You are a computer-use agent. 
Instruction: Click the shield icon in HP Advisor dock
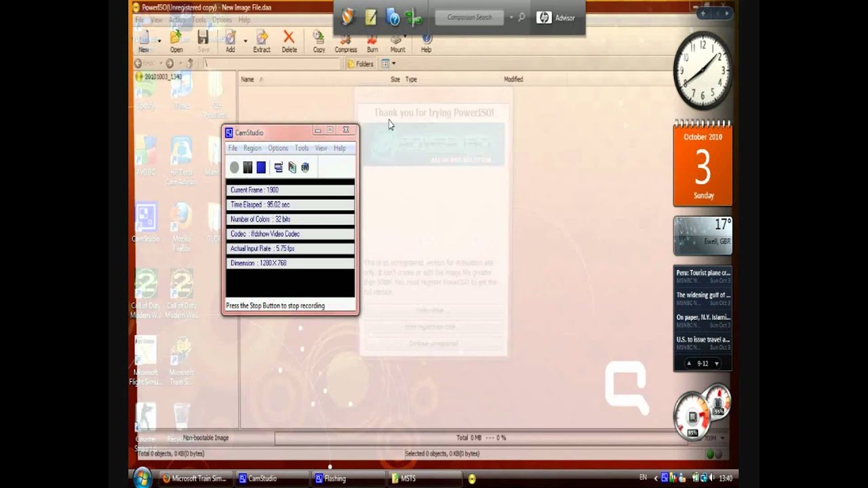tap(348, 18)
